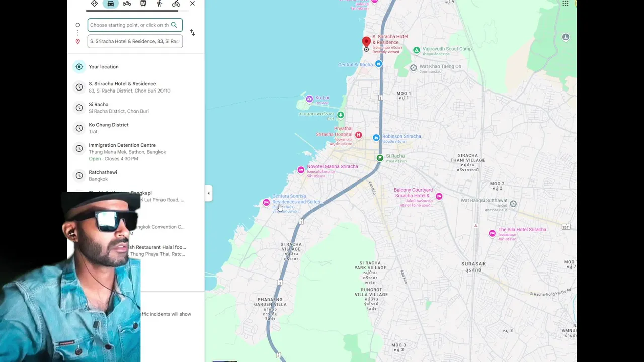Select the Driving travel mode icon
The width and height of the screenshot is (644, 362).
pyautogui.click(x=110, y=4)
